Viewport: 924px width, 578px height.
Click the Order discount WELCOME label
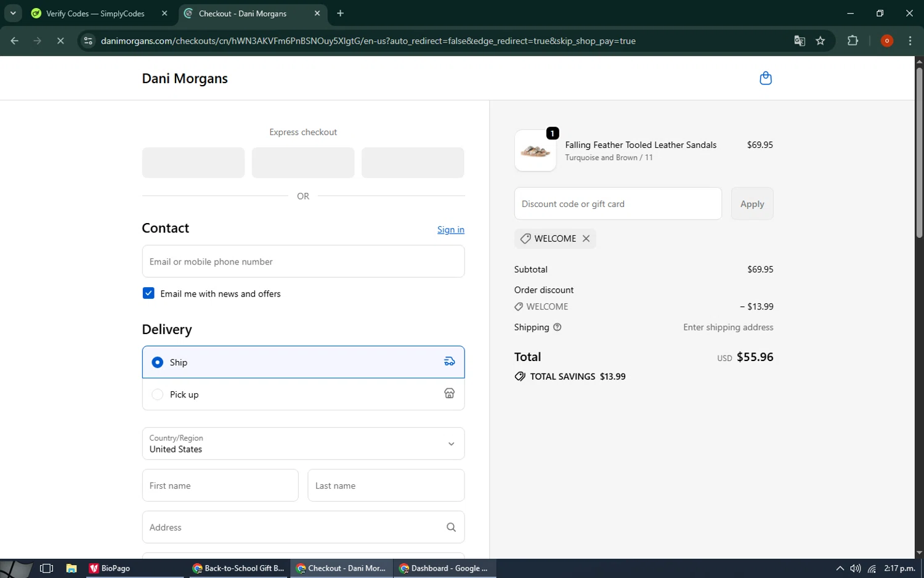pyautogui.click(x=547, y=306)
